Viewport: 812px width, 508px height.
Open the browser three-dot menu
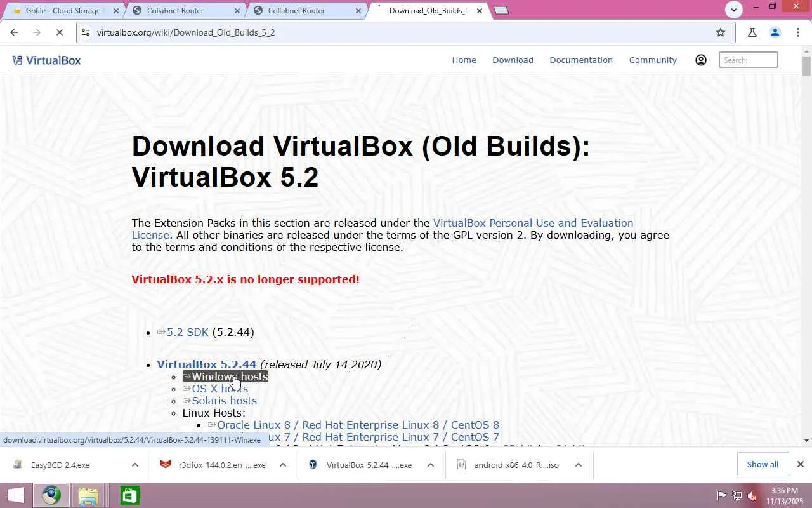(797, 32)
